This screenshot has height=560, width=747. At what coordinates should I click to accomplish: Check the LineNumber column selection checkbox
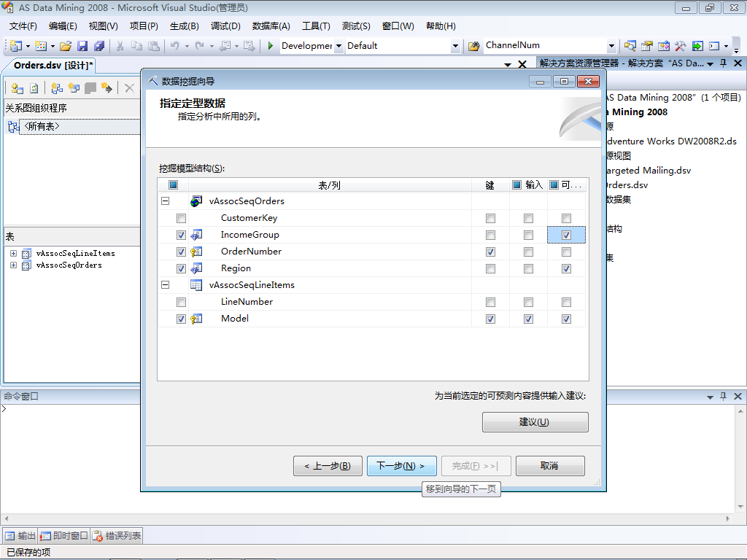pos(181,303)
